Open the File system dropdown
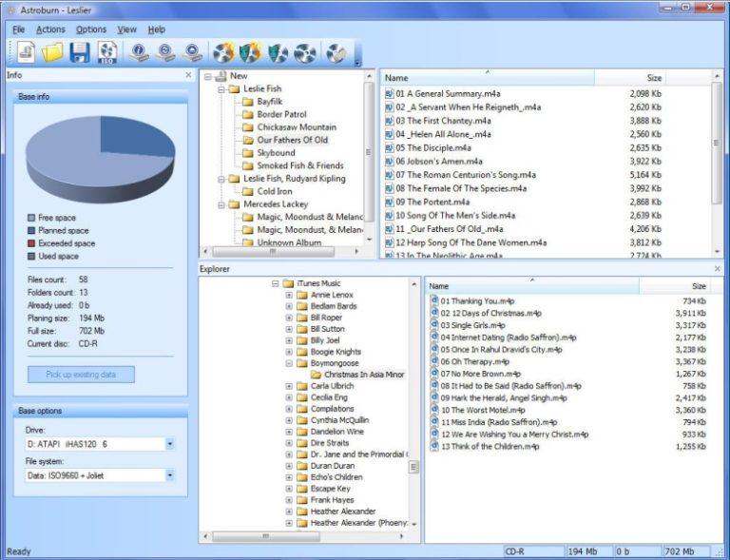 (169, 475)
